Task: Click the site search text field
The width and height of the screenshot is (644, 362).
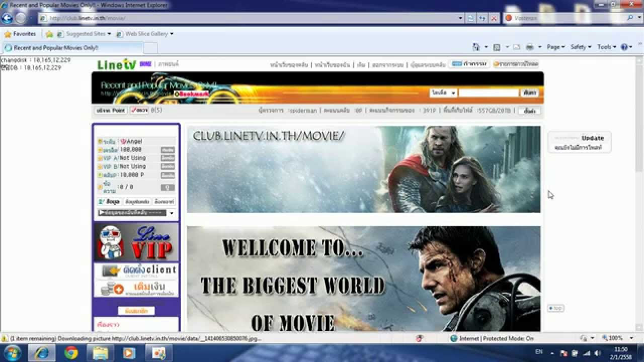Action: pos(489,93)
